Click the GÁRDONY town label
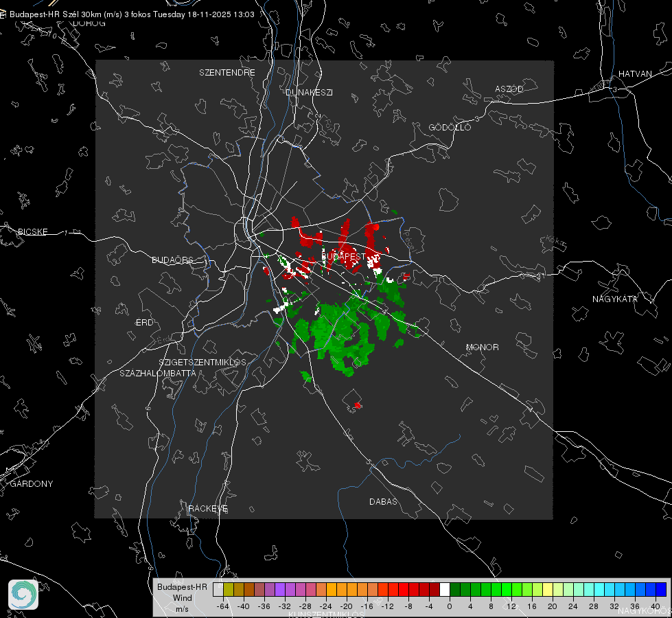 (x=32, y=484)
